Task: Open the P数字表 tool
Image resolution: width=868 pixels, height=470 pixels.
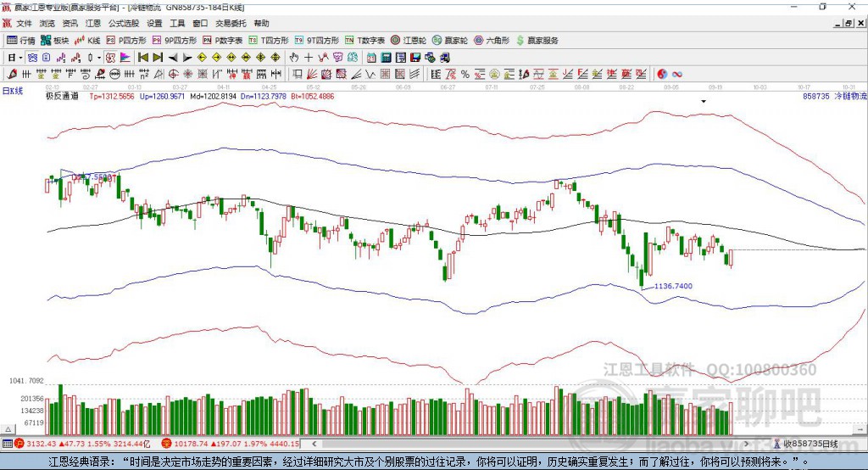Action: [x=223, y=41]
